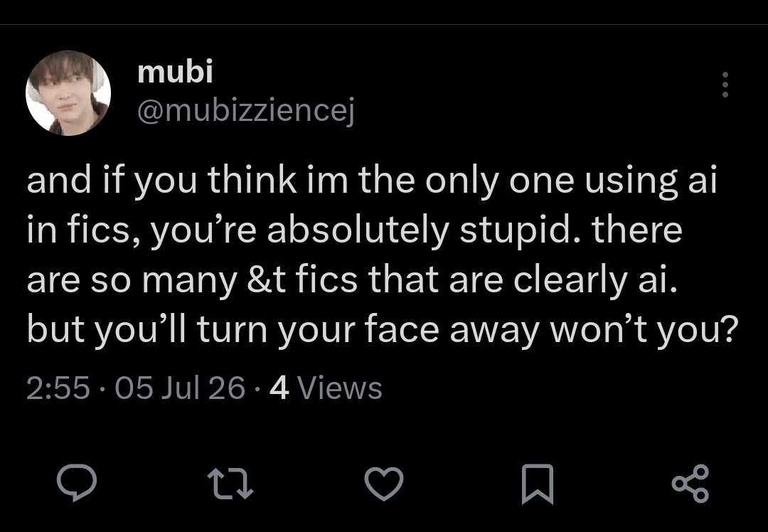Image resolution: width=768 pixels, height=532 pixels.
Task: Click the word absolutely in the tweet
Action: tap(358, 230)
